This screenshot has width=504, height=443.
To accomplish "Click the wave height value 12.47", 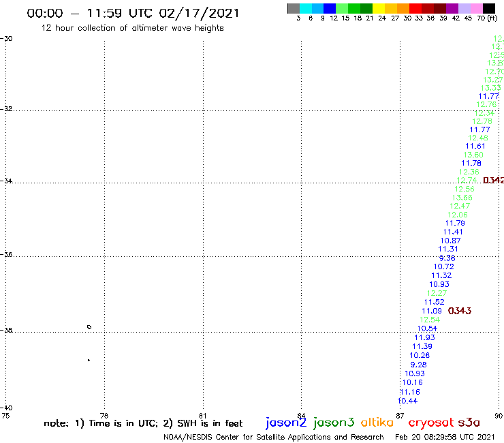I will [460, 206].
